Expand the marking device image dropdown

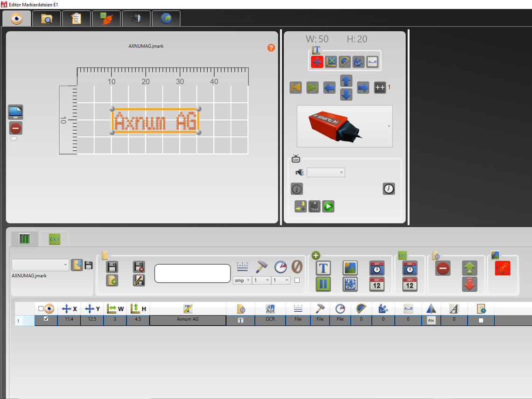(389, 126)
